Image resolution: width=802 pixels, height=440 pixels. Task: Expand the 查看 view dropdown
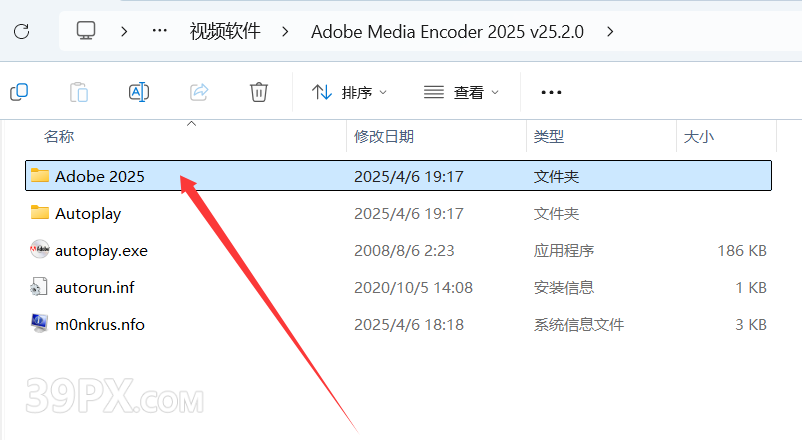pyautogui.click(x=461, y=93)
